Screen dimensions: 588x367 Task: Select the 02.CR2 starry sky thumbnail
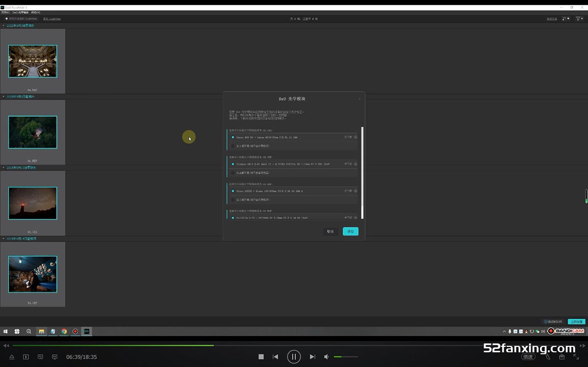point(32,203)
